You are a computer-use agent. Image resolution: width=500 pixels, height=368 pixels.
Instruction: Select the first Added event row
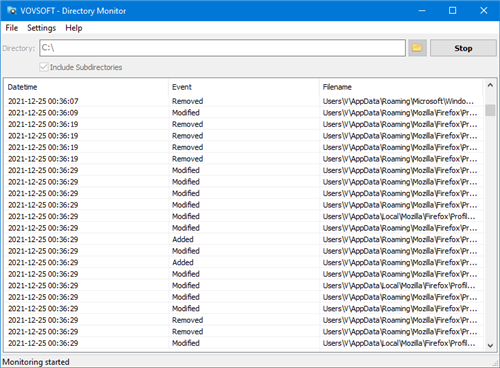tap(244, 239)
